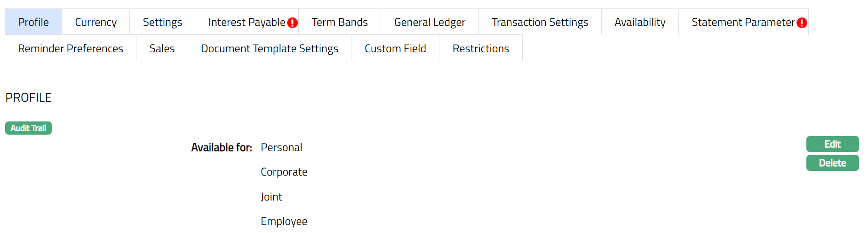Image resolution: width=868 pixels, height=233 pixels.
Task: Select the Interest Payable tab
Action: point(246,22)
